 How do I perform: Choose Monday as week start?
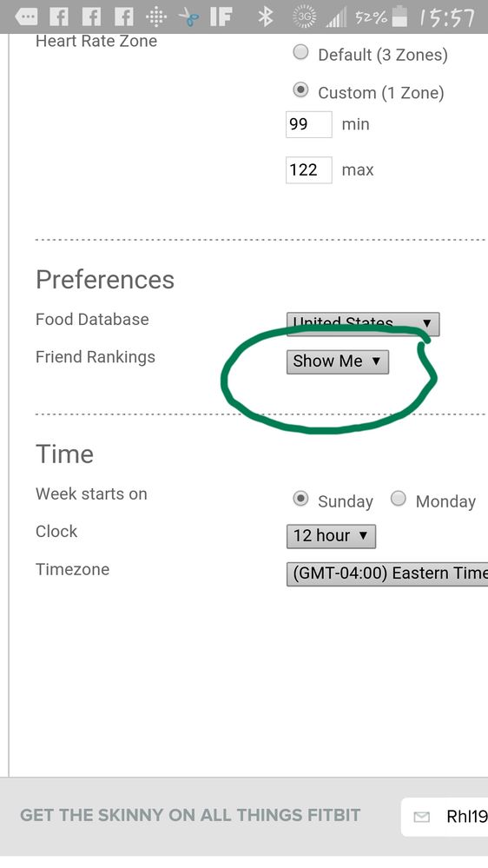tap(399, 499)
